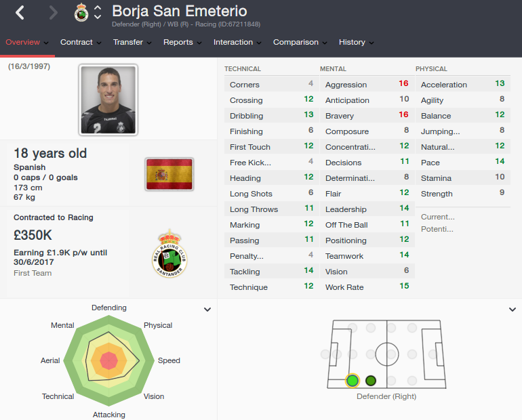Select the bright green Defender Right position dot
This screenshot has height=420, width=522.
353,381
